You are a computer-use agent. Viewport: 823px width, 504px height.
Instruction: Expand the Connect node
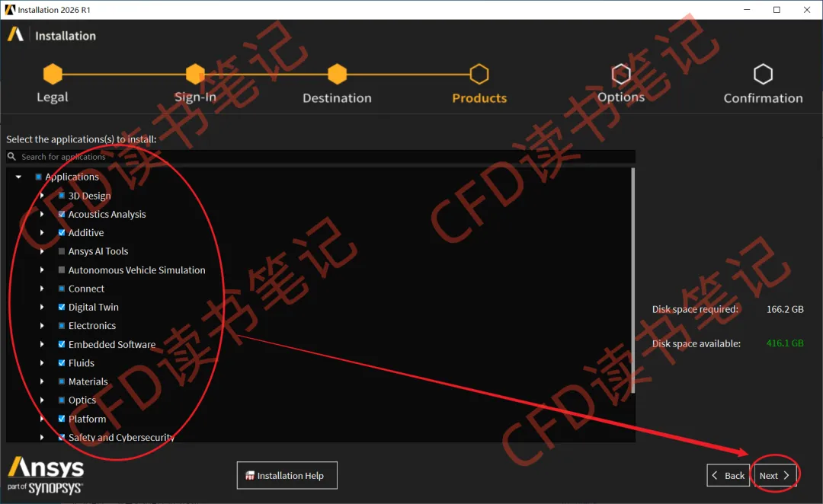(x=42, y=289)
